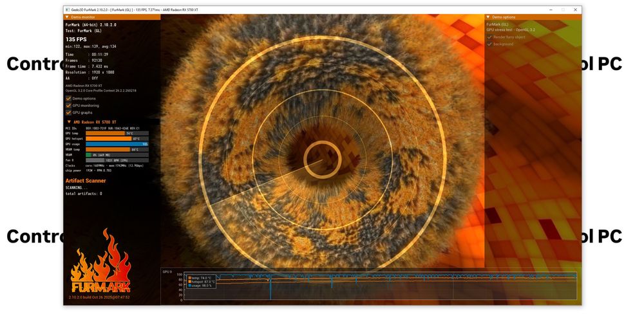Close the FurMark window
Image resolution: width=644 pixels, height=314 pixels.
click(576, 10)
